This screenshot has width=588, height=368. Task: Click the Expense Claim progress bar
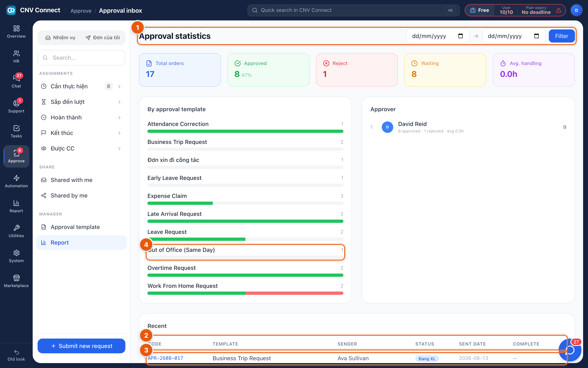click(x=245, y=203)
